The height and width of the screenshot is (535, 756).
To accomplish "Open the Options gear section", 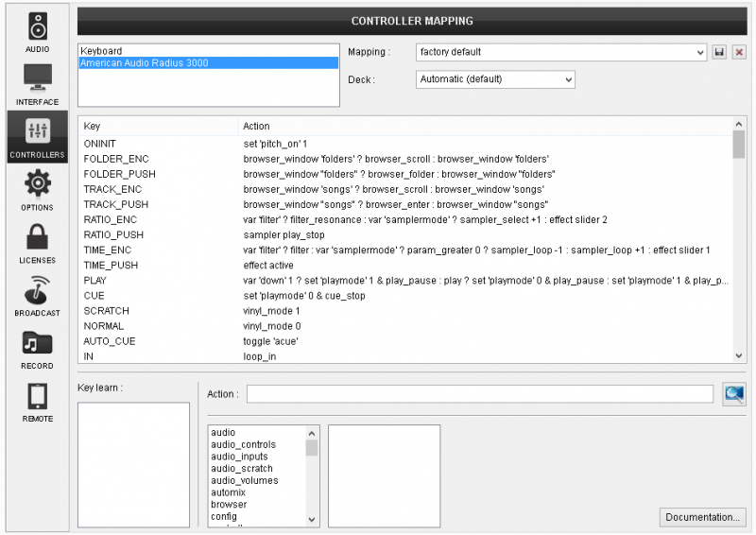I will (38, 189).
